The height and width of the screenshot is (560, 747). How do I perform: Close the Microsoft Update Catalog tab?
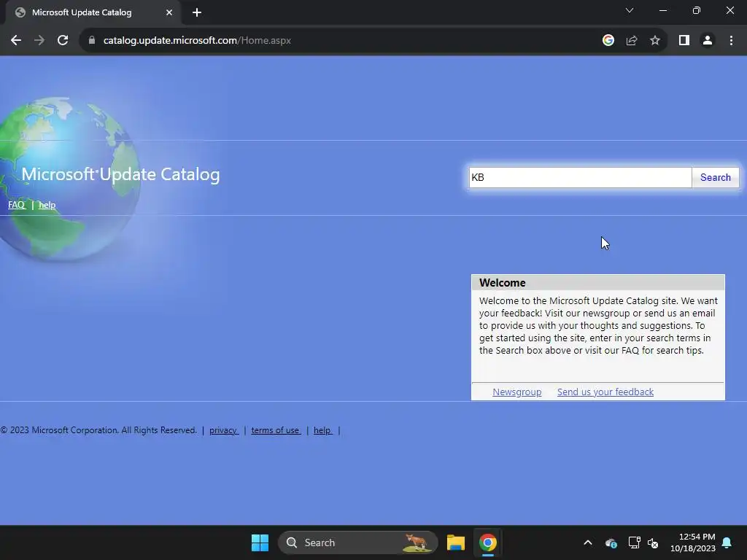click(169, 12)
